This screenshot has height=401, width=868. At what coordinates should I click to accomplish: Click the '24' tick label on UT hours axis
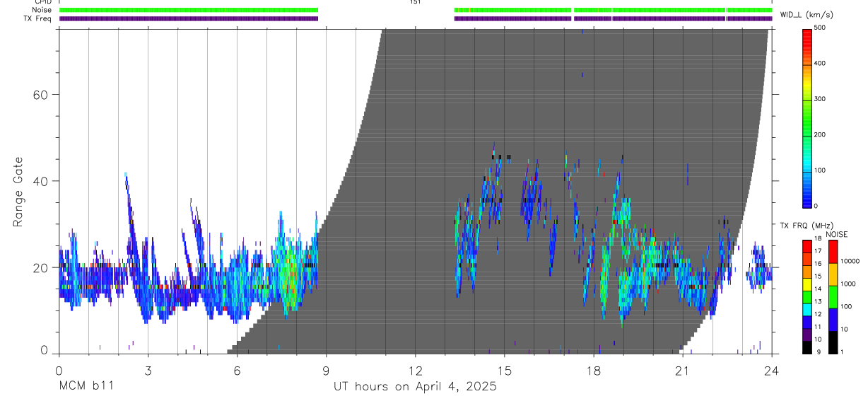coord(772,370)
